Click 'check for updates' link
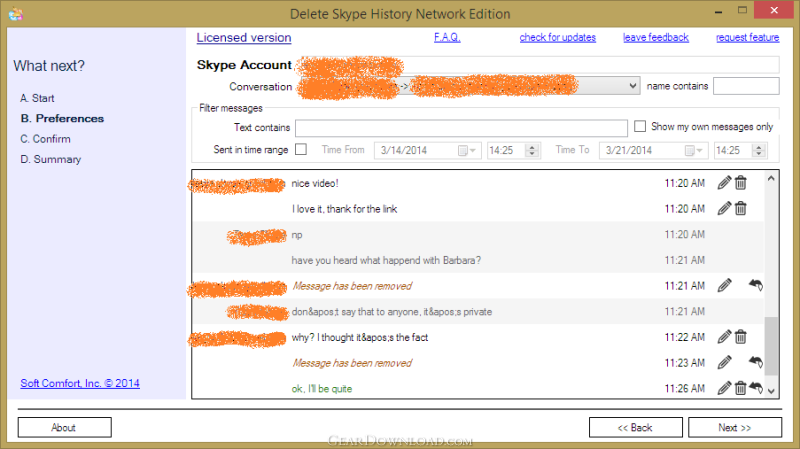 (558, 37)
